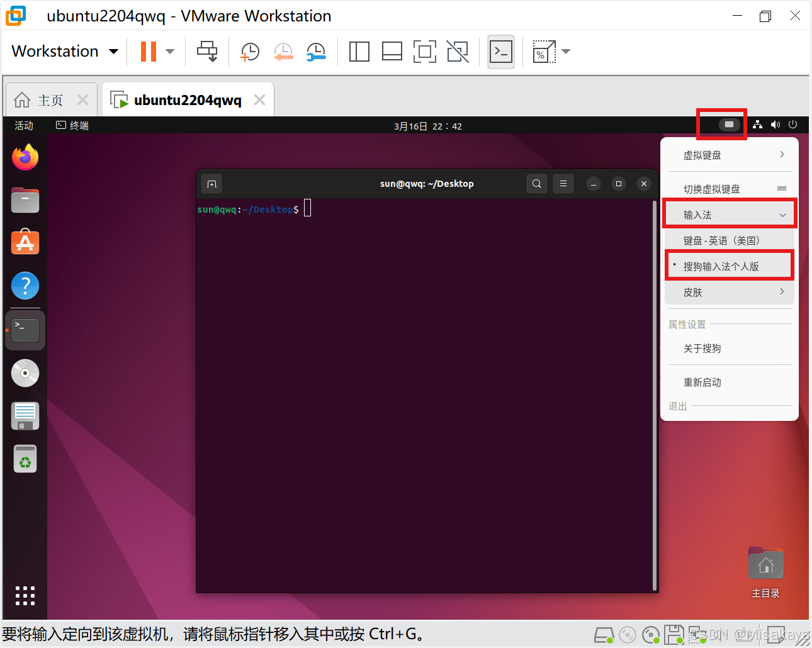This screenshot has width=812, height=648.
Task: Open the disc drive icon in the dock
Action: (25, 373)
